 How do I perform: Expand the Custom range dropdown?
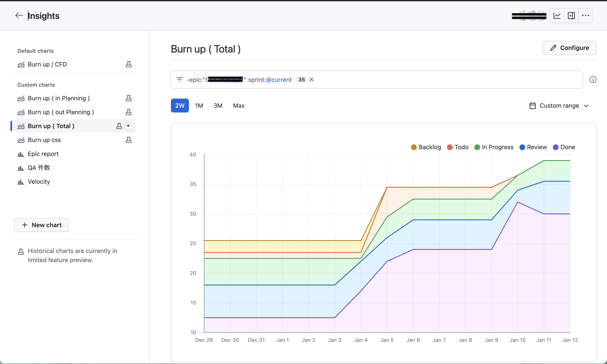[x=559, y=106]
